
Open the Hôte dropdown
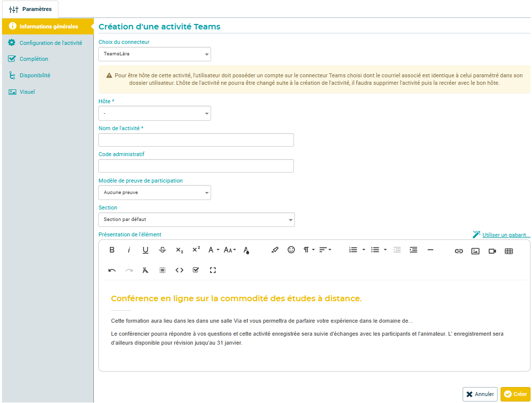(x=155, y=113)
